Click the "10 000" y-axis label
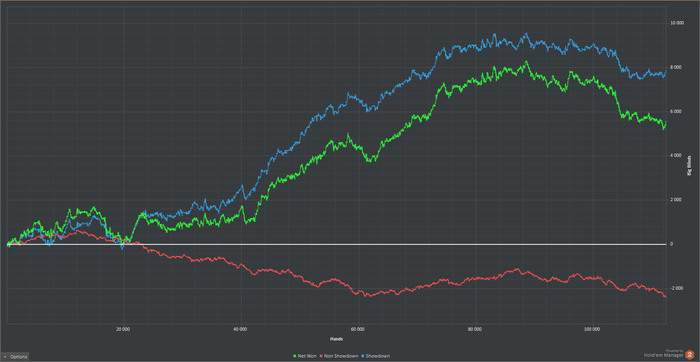700x362 pixels. coord(677,23)
